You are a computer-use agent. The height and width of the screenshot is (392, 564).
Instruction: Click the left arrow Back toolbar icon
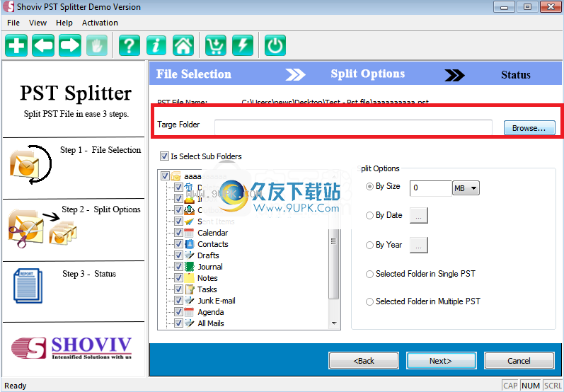tap(43, 45)
